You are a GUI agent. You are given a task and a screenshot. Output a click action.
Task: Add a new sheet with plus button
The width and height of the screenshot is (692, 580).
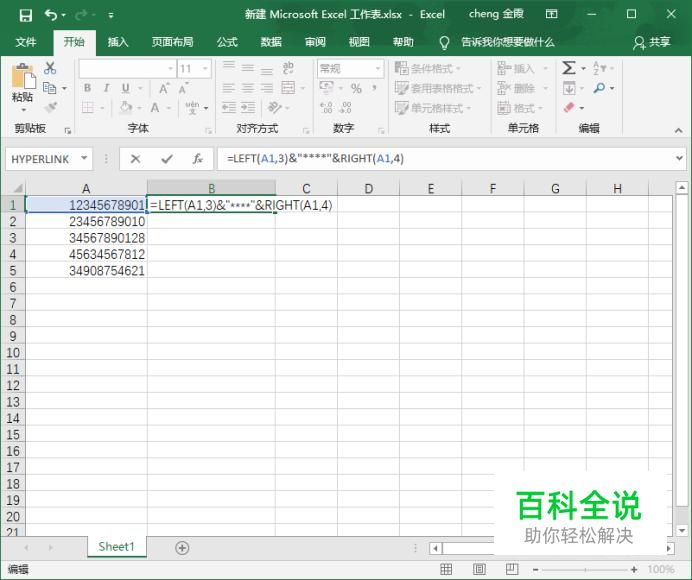pyautogui.click(x=182, y=548)
